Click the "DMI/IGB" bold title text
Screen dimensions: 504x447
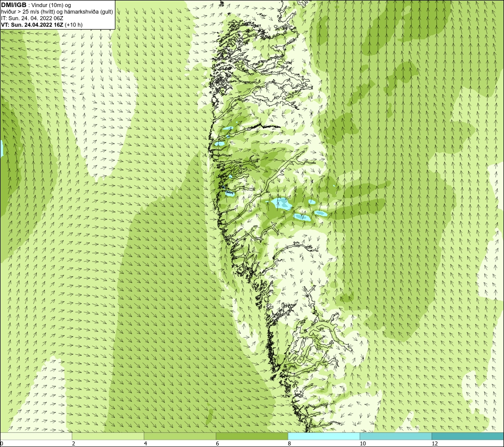[14, 5]
